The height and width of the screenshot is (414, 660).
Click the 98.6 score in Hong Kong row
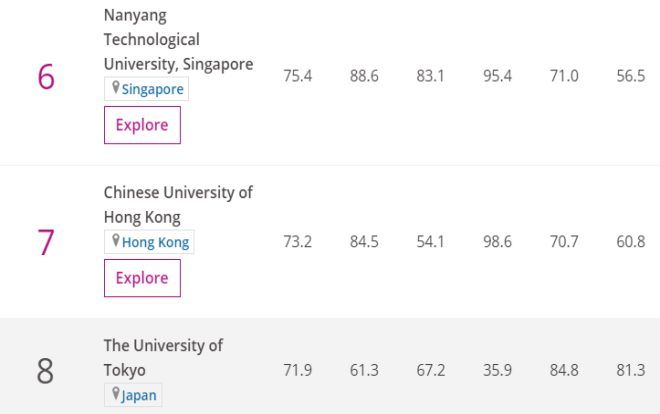click(497, 241)
